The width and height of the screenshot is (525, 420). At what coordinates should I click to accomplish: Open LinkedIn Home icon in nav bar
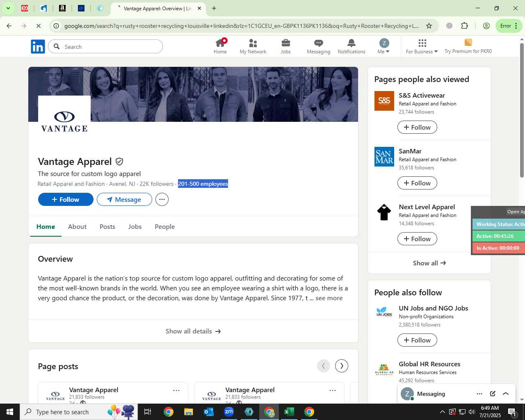(x=220, y=46)
